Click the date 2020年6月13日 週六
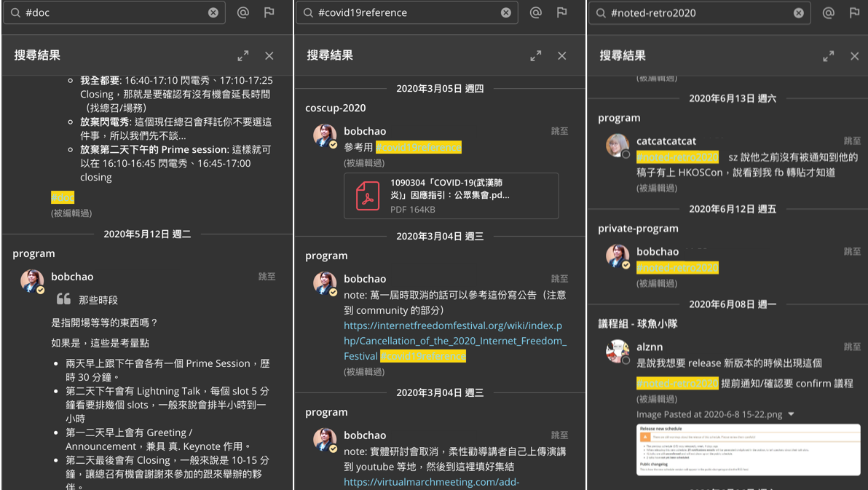The image size is (868, 490). coord(733,98)
